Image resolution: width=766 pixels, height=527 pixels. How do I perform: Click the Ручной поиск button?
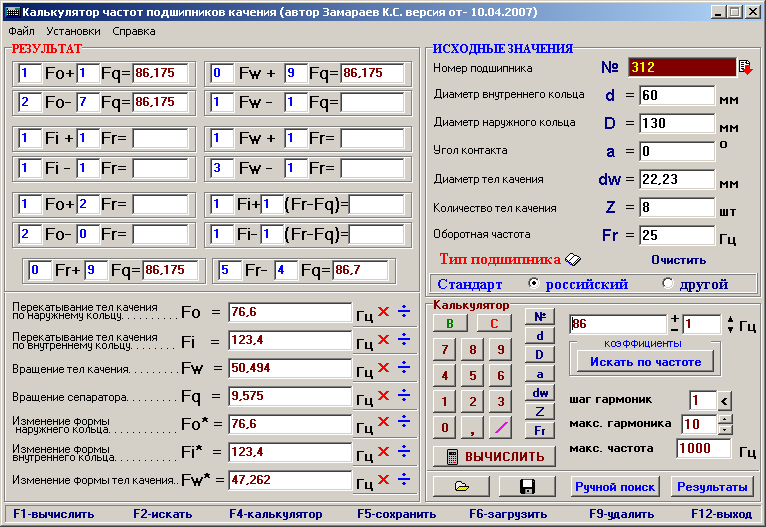615,487
